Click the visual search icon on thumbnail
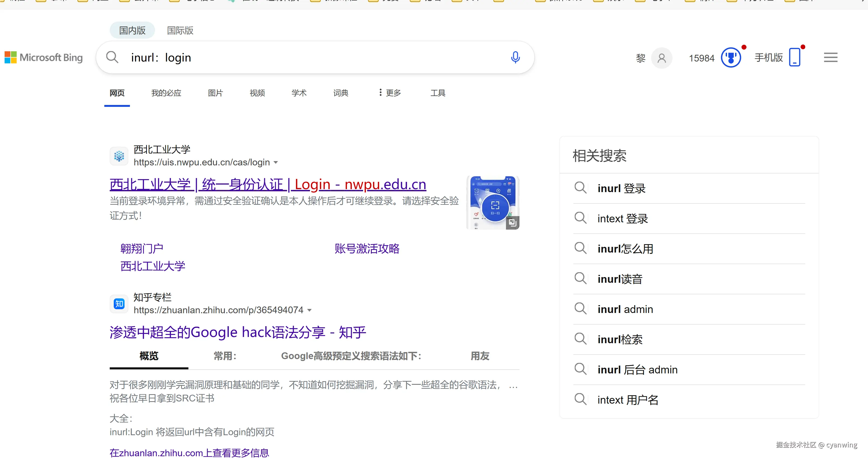 (512, 223)
